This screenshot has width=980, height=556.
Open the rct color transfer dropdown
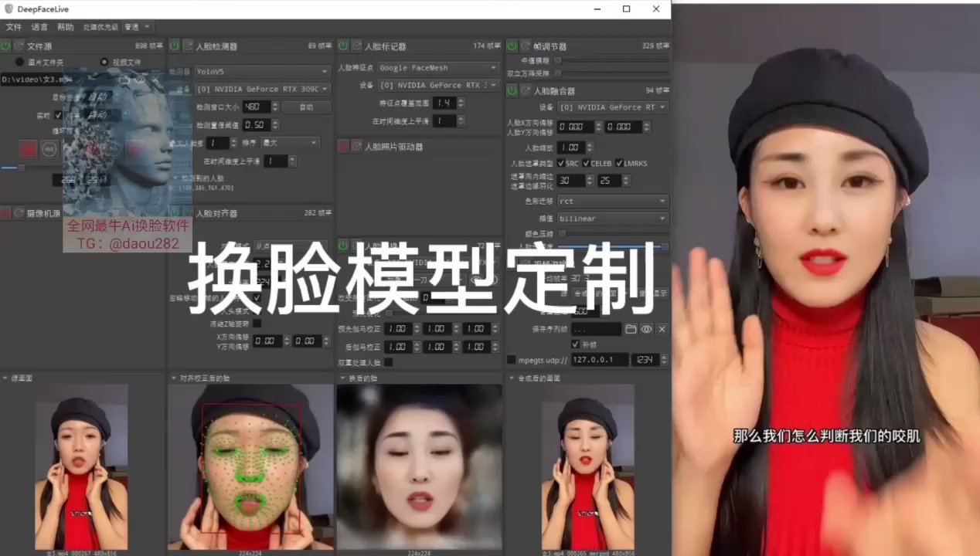point(612,201)
